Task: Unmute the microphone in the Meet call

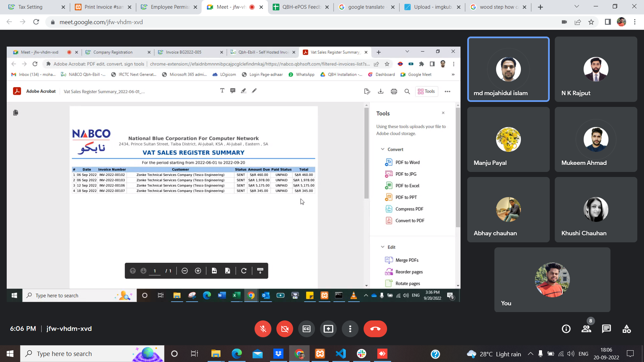Action: coord(263,329)
